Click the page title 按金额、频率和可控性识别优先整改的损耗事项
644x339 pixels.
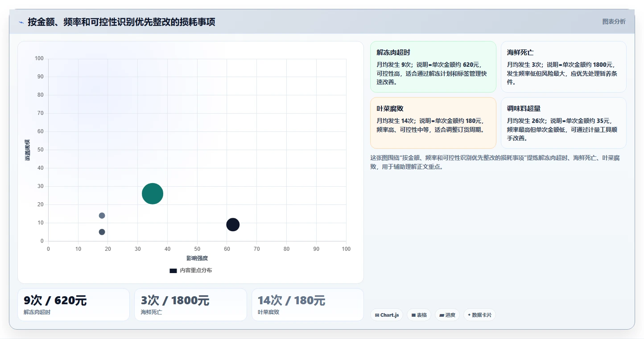click(x=121, y=22)
